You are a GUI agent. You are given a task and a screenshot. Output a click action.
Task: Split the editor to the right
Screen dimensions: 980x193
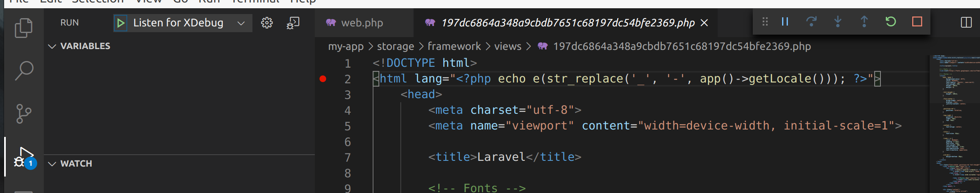point(966,22)
